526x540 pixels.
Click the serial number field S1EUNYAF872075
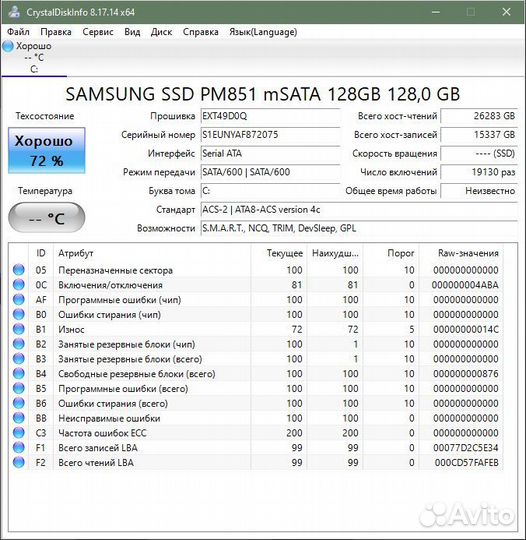coord(270,135)
